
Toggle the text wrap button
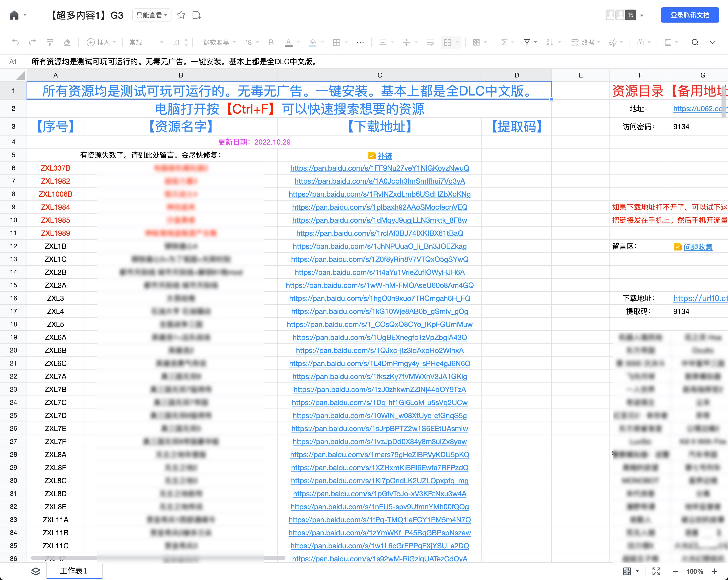coord(430,42)
